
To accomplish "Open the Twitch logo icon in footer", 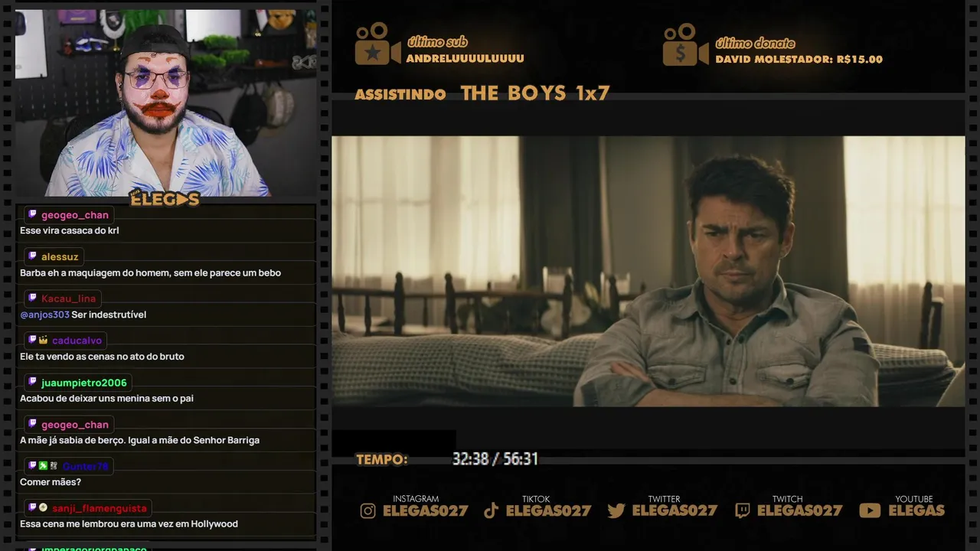I will pyautogui.click(x=742, y=510).
